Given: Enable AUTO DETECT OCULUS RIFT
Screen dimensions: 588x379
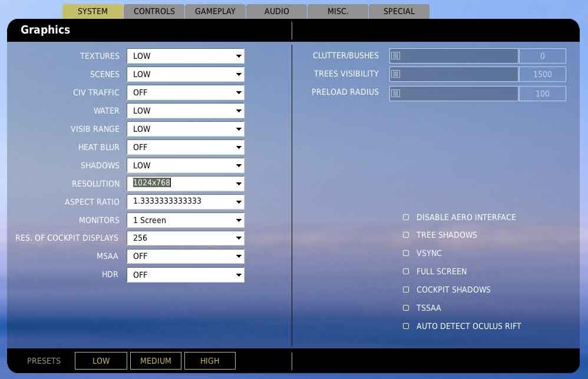Looking at the screenshot, I should [405, 326].
